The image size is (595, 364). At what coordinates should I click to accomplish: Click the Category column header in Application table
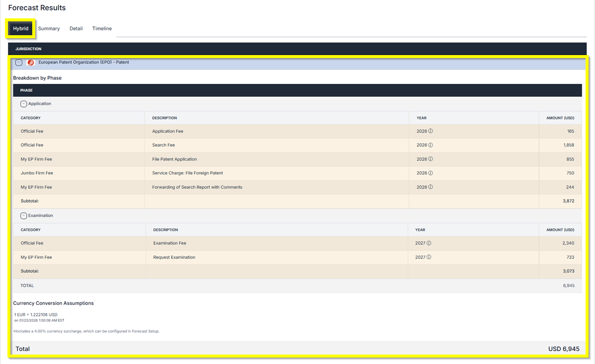tap(31, 118)
